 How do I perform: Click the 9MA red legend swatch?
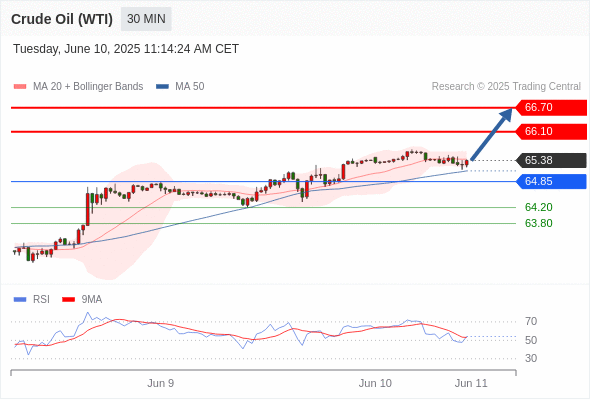(68, 300)
